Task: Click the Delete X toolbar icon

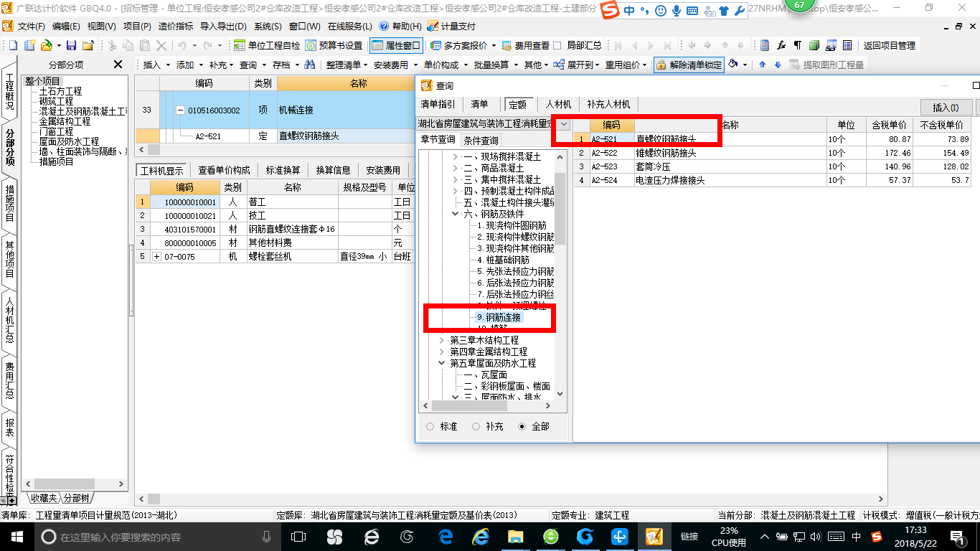Action: (x=161, y=45)
